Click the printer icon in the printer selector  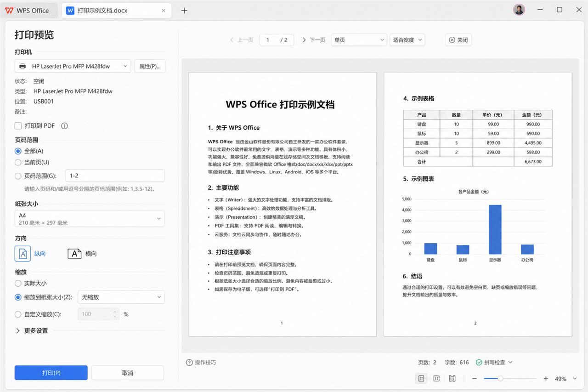coord(23,66)
